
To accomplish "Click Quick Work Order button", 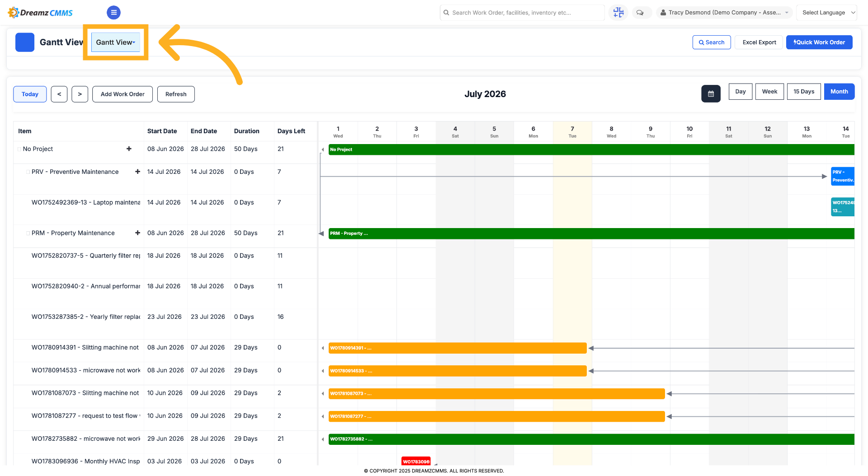I will tap(819, 42).
